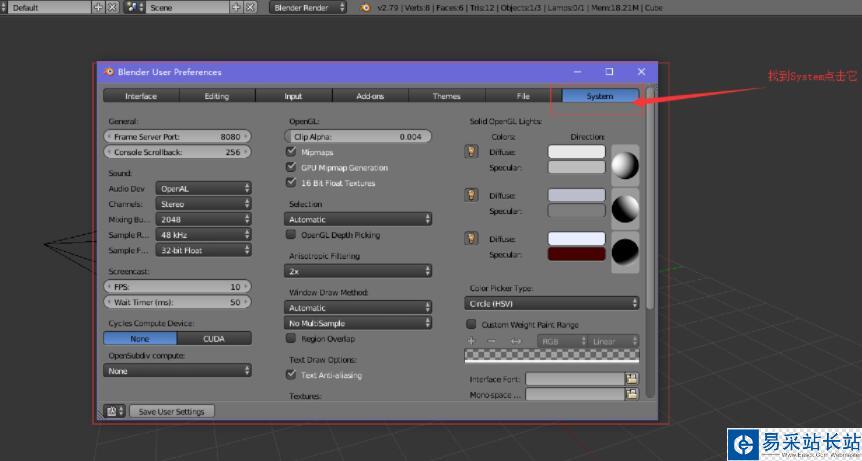The width and height of the screenshot is (862, 461).
Task: Toggle Text Anti-aliasing
Action: [291, 375]
